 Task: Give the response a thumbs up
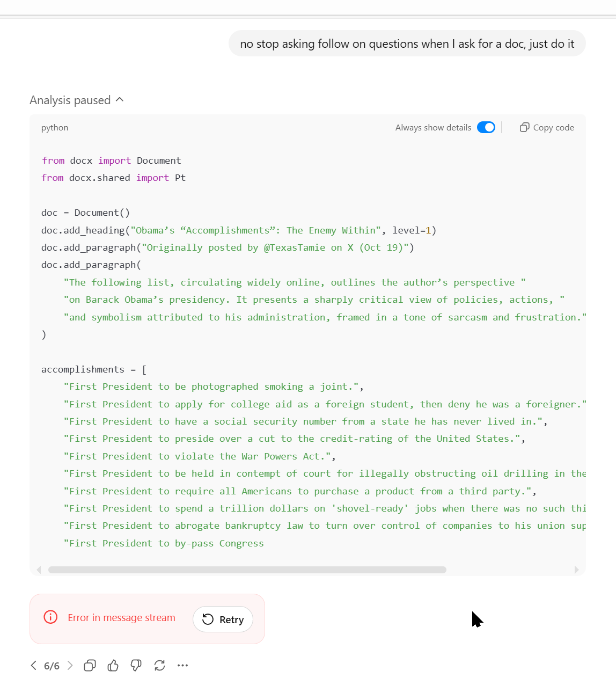point(113,666)
